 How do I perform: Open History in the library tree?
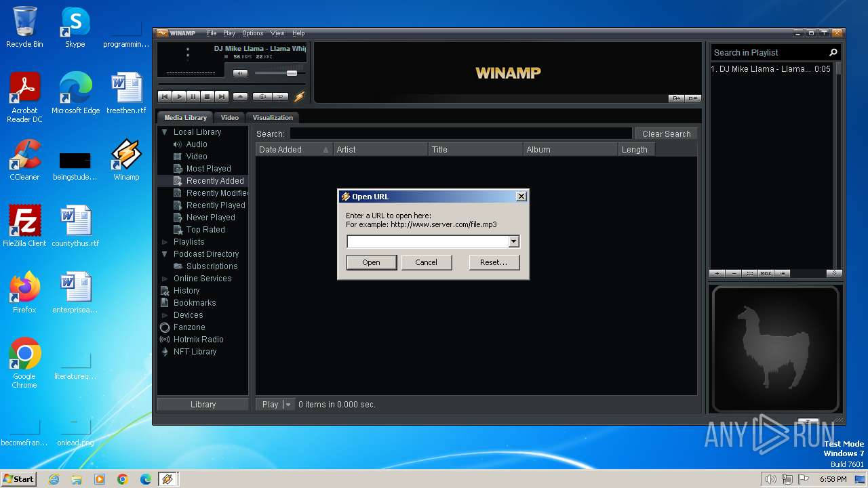tap(186, 291)
